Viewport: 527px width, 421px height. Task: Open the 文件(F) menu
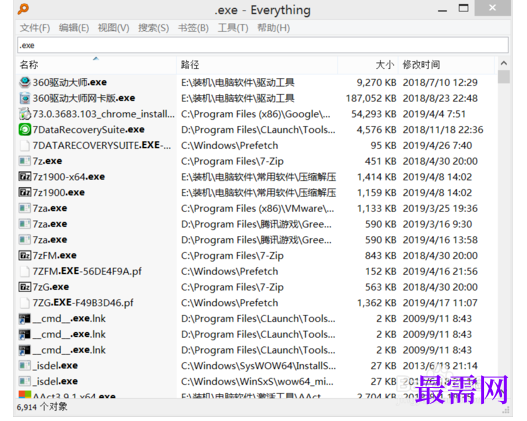point(35,28)
